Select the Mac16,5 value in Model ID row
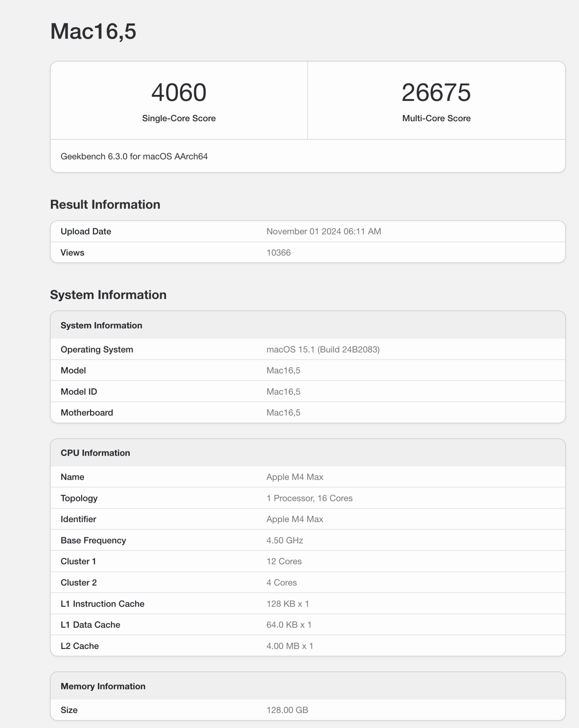The width and height of the screenshot is (579, 728). coord(283,392)
